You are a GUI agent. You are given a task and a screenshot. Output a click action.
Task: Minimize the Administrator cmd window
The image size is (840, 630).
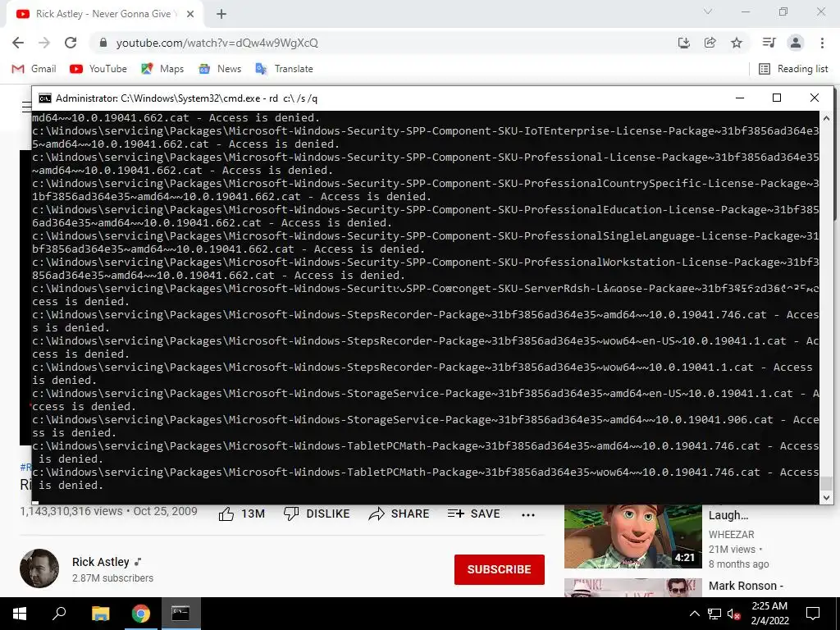[740, 98]
